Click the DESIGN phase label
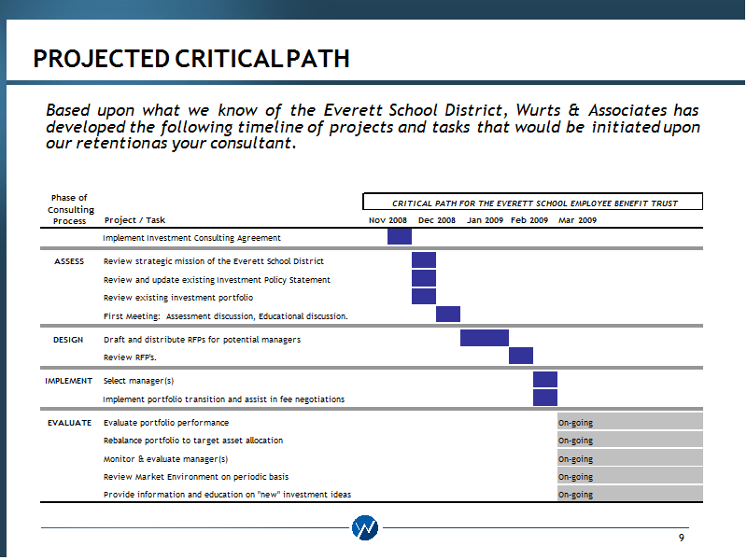Viewport: 747px width, 560px height. click(x=68, y=340)
